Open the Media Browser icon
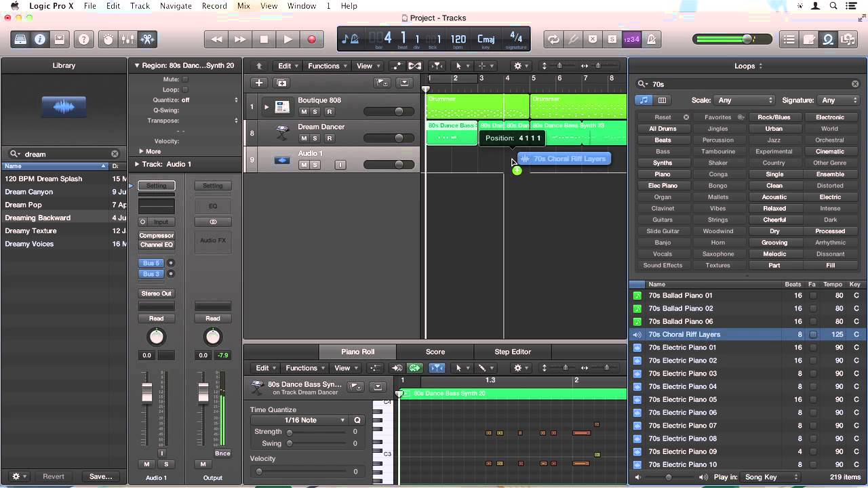868x488 pixels. point(848,39)
